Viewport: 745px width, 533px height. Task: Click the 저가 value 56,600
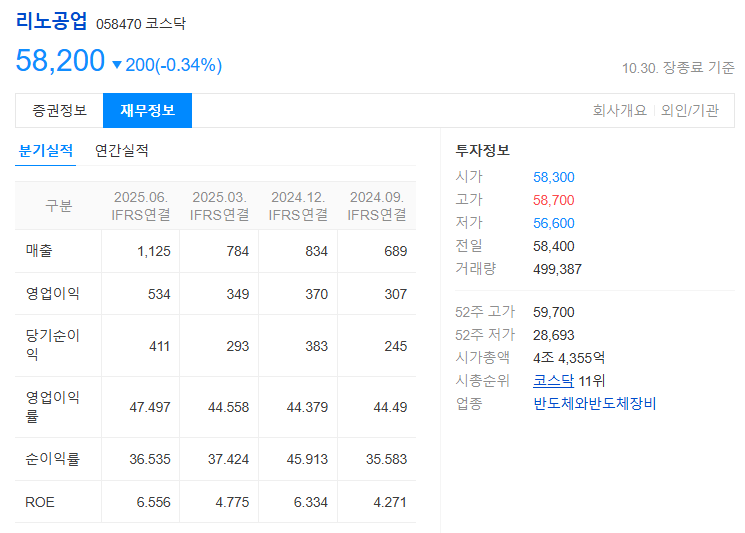point(554,223)
